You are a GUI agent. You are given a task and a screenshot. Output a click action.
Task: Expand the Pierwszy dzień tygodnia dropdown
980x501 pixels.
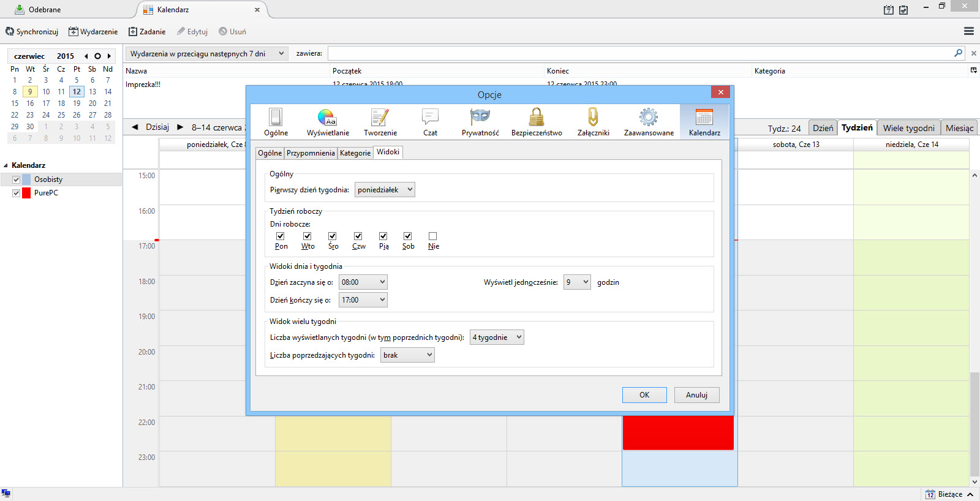[x=385, y=190]
